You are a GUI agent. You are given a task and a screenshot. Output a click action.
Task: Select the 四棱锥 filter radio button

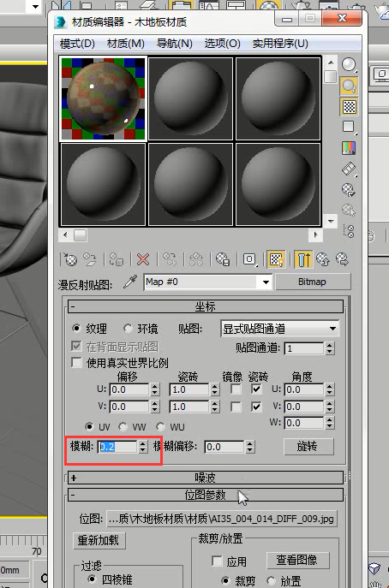92,579
